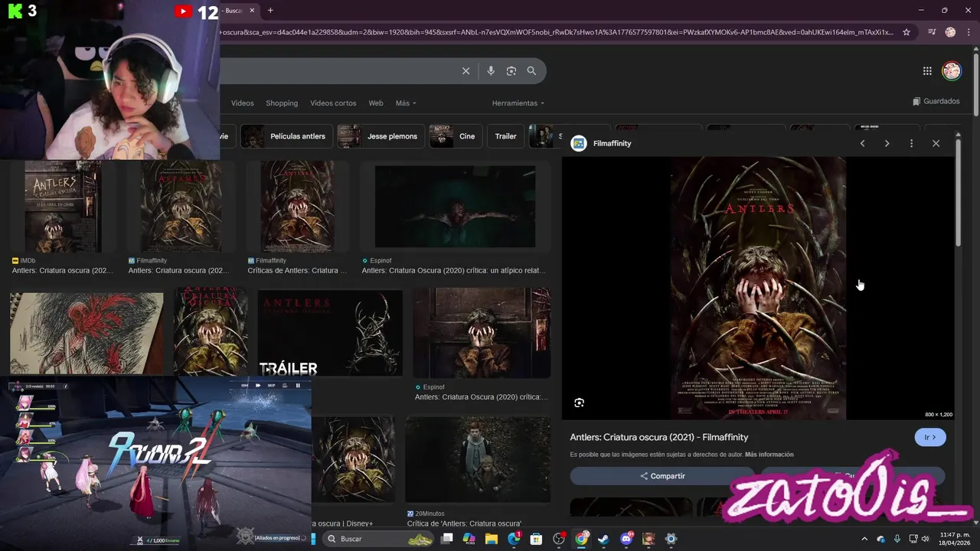The image size is (980, 551).
Task: Go to previous image in preview panel
Action: click(862, 143)
